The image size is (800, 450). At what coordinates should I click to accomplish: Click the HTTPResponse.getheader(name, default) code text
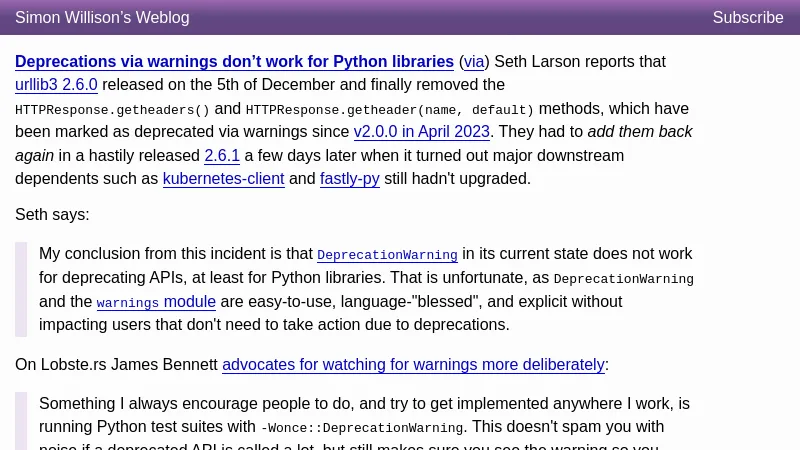click(389, 110)
